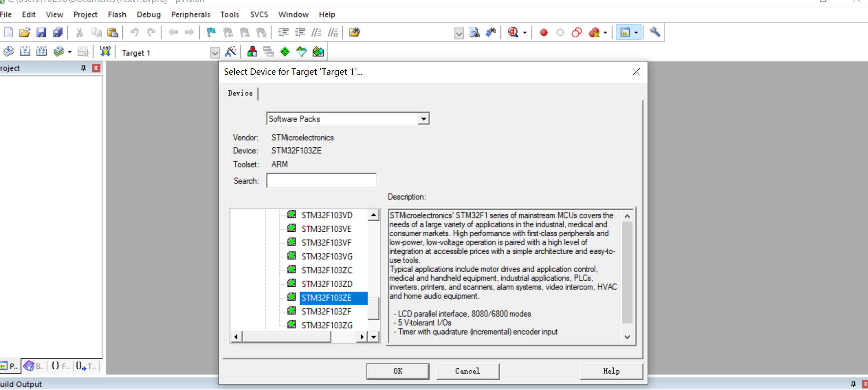Click the Select Software Packs icon
The height and width of the screenshot is (390, 868).
(302, 51)
